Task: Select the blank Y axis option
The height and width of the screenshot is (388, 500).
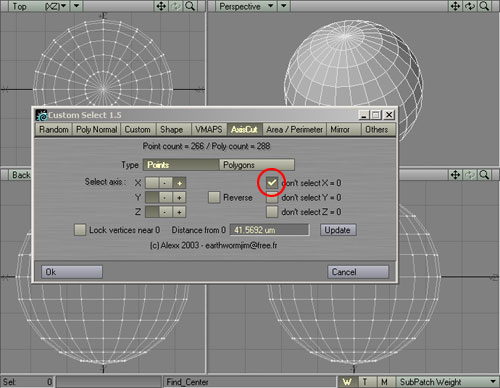Action: [152, 198]
